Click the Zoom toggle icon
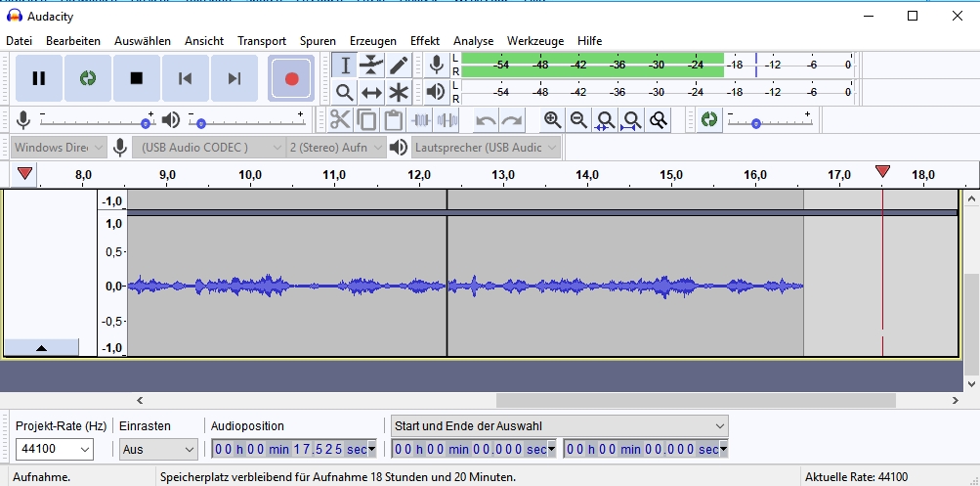 (659, 119)
